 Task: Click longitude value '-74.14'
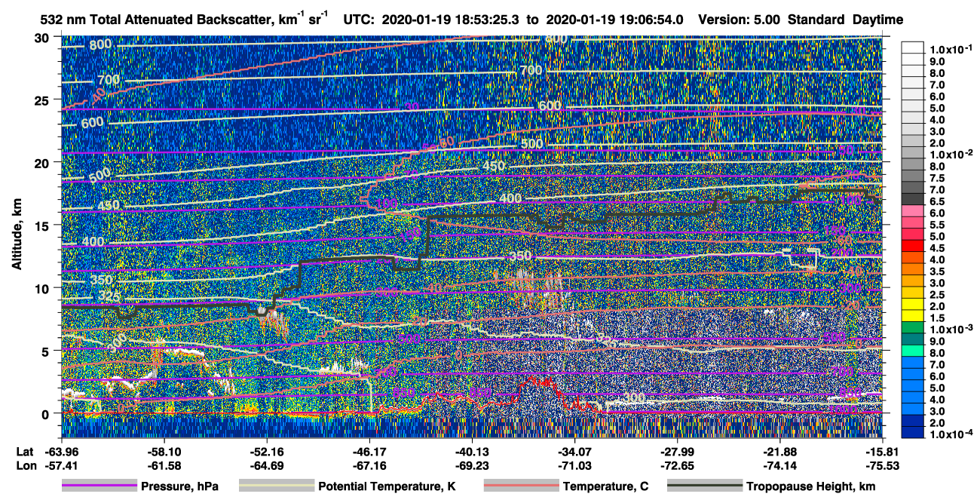pyautogui.click(x=779, y=465)
